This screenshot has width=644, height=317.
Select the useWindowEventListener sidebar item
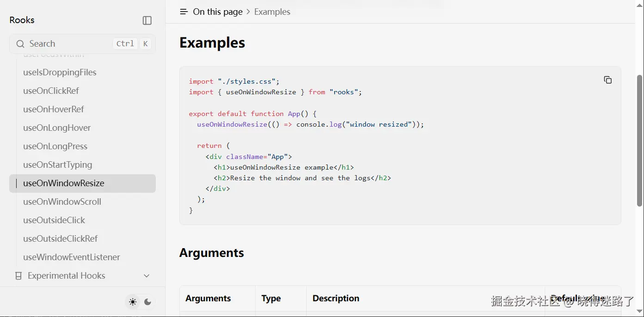72,257
